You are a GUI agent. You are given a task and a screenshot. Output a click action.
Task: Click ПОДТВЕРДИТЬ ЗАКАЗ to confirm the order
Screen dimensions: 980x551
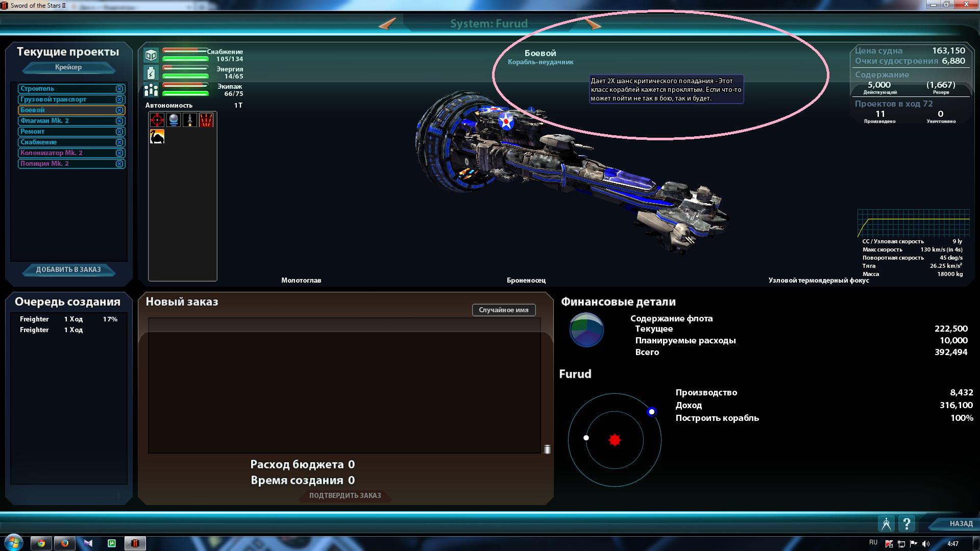point(345,495)
